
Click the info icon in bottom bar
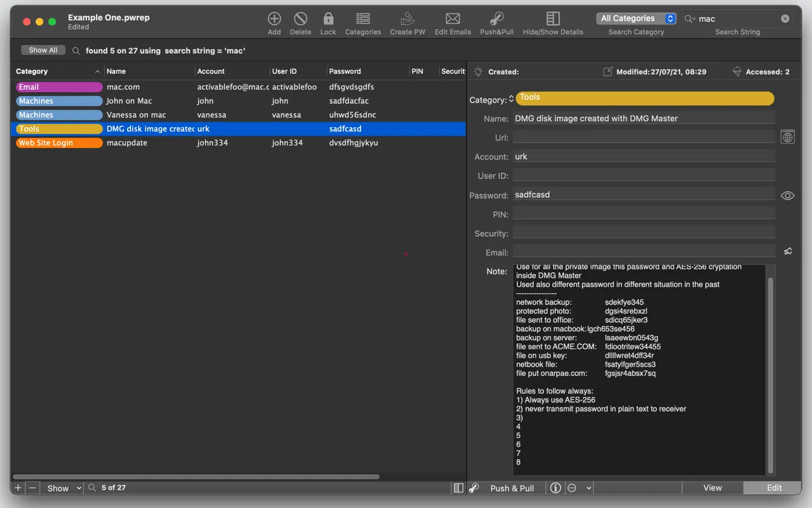(555, 488)
